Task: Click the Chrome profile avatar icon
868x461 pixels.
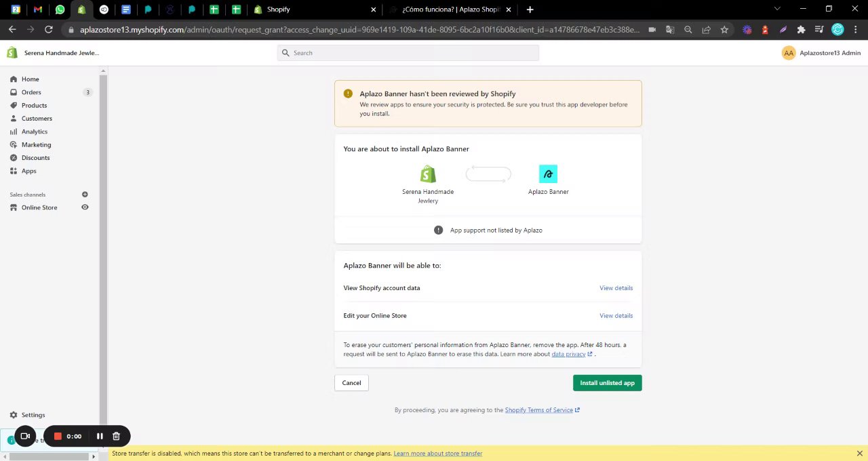Action: pyautogui.click(x=837, y=30)
